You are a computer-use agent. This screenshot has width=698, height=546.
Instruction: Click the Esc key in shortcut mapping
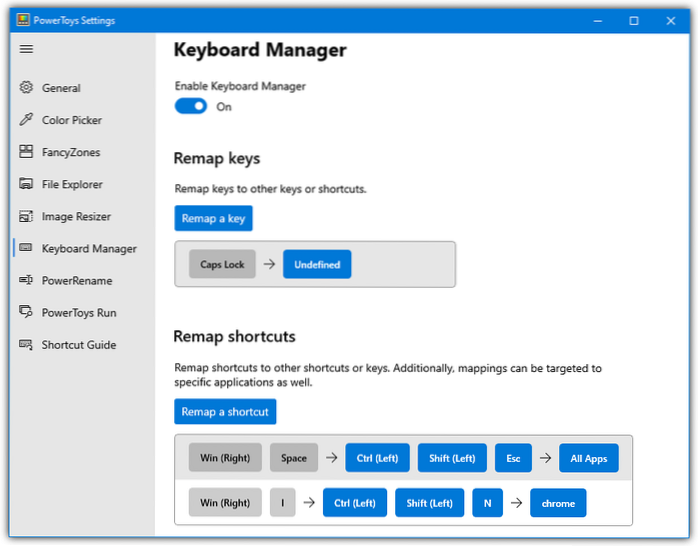point(513,459)
